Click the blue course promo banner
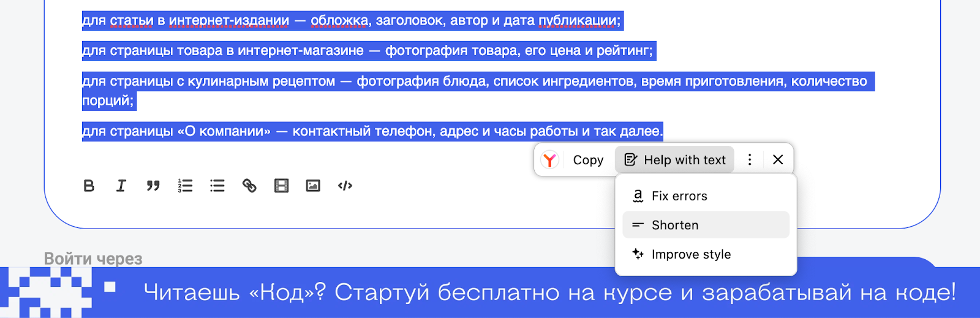980x318 pixels. (490, 292)
